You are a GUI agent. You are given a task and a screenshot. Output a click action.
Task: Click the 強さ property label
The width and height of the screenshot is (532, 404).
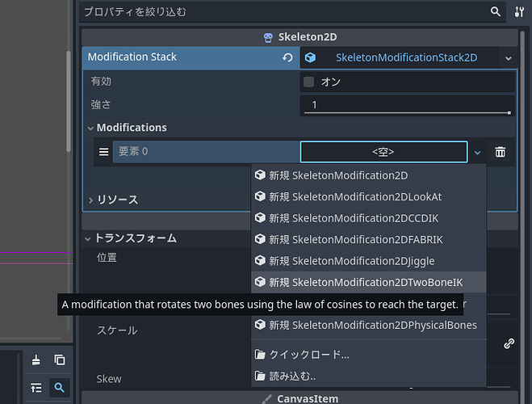pyautogui.click(x=101, y=104)
